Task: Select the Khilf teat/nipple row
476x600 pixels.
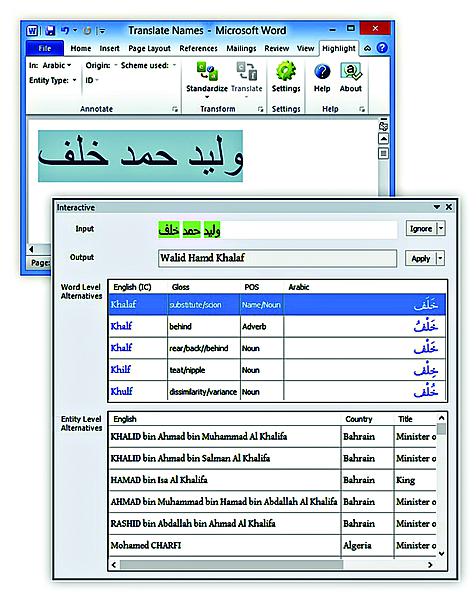Action: pos(277,370)
